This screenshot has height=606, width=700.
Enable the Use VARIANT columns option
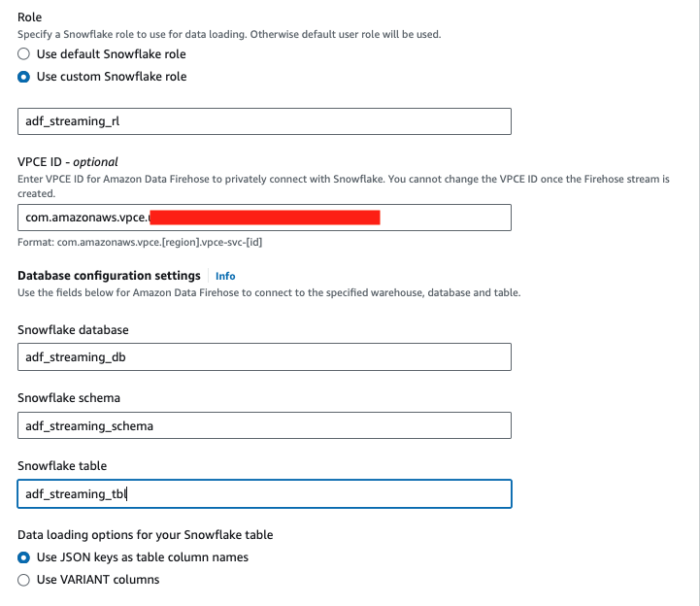[24, 580]
